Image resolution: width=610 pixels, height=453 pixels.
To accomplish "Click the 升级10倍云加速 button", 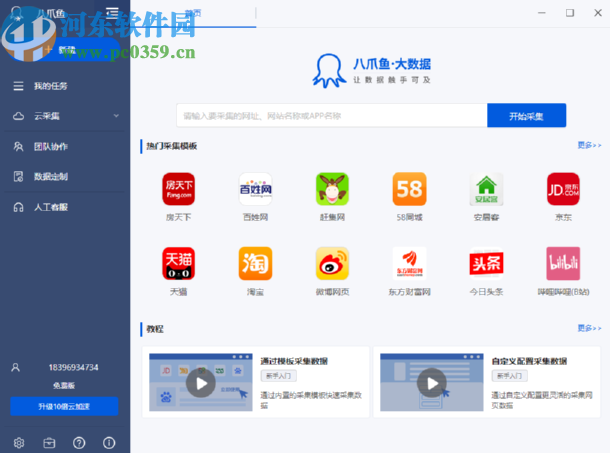I will pos(64,406).
